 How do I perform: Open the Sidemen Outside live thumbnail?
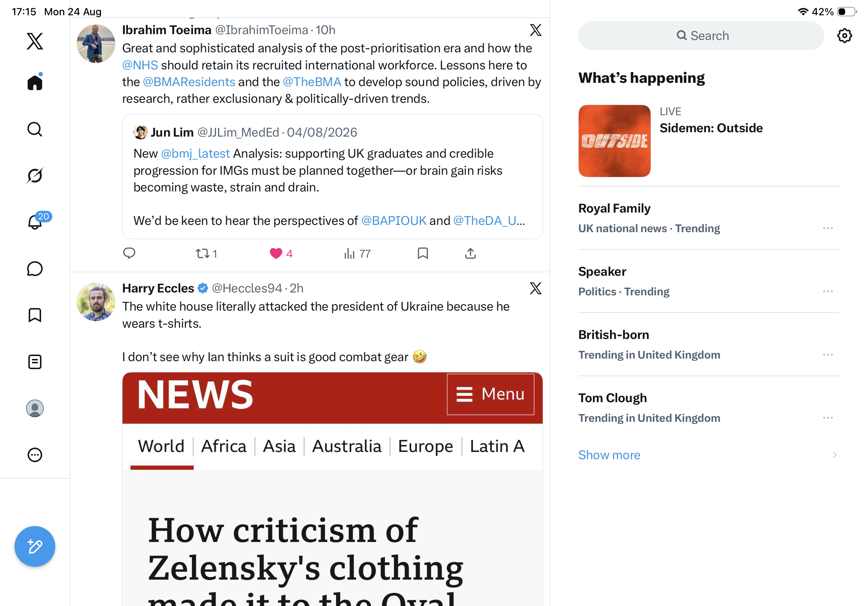tap(614, 141)
